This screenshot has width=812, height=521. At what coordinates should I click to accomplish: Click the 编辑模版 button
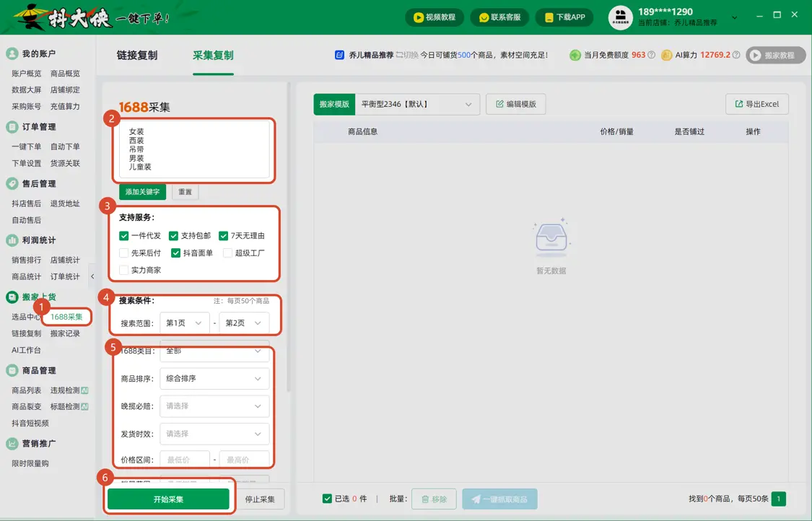coord(516,104)
